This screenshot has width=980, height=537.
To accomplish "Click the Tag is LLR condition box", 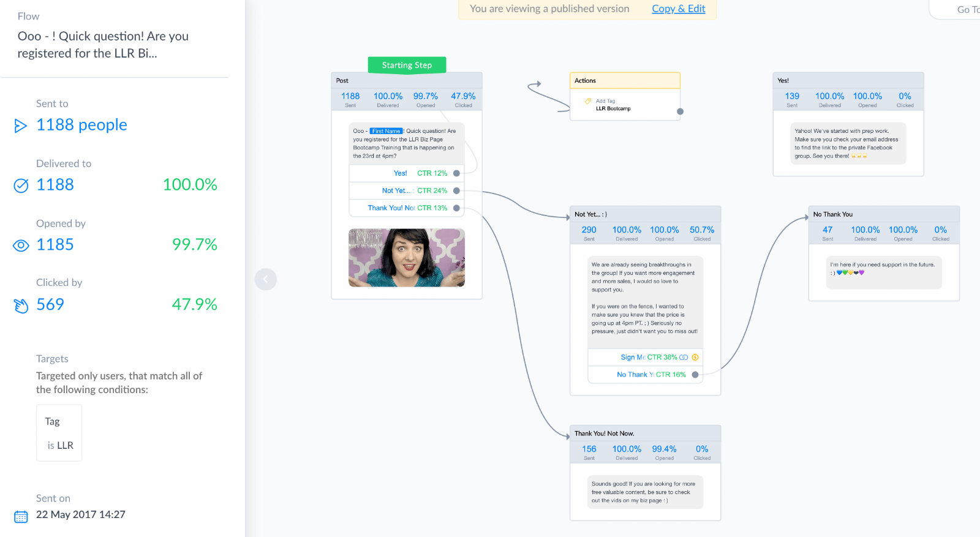I will (59, 433).
